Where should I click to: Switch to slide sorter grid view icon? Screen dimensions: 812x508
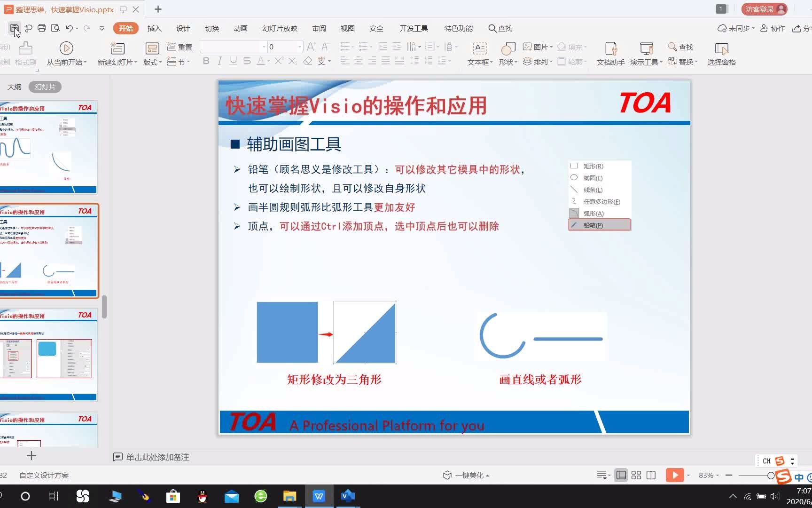tap(636, 475)
